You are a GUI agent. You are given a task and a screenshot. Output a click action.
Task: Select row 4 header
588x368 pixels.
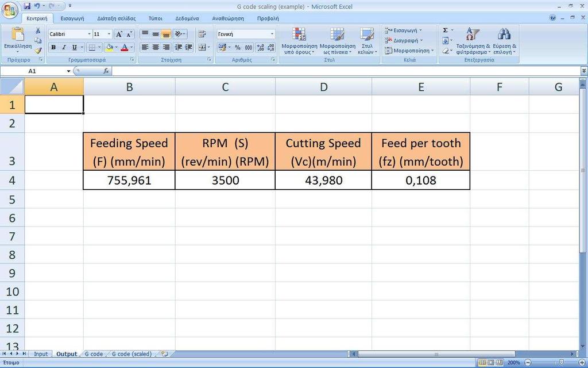13,180
